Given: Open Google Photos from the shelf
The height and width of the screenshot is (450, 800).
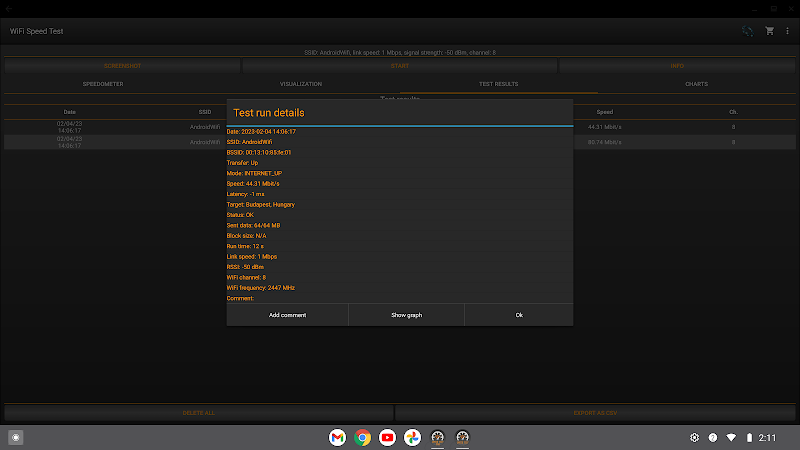Looking at the screenshot, I should click(x=413, y=438).
